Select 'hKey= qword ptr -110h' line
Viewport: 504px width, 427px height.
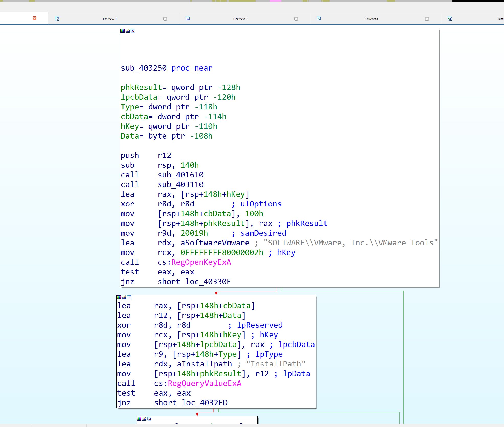pos(169,126)
